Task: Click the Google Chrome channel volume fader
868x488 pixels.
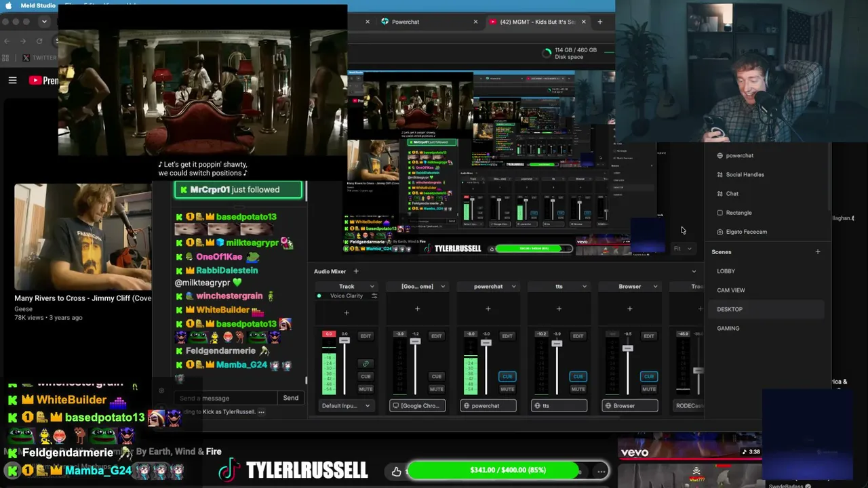Action: point(415,341)
